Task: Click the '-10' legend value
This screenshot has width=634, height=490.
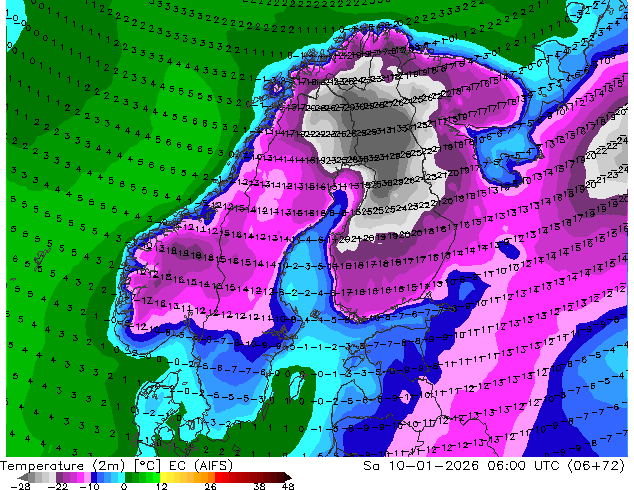Action: coord(89,486)
